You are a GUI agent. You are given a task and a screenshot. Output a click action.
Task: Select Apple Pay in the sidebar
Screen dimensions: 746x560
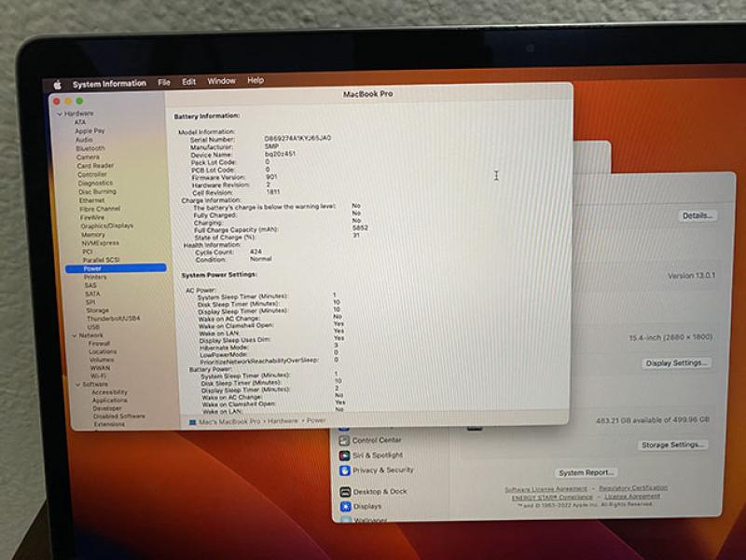click(90, 130)
